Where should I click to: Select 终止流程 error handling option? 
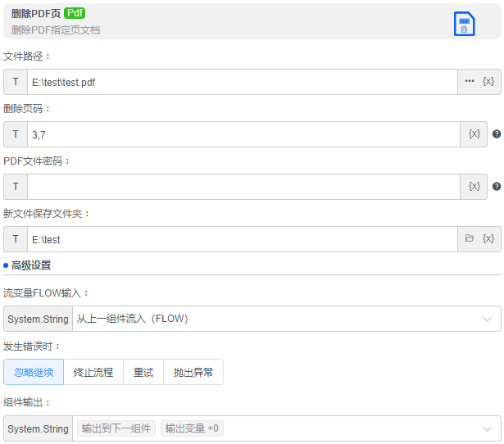pos(93,372)
